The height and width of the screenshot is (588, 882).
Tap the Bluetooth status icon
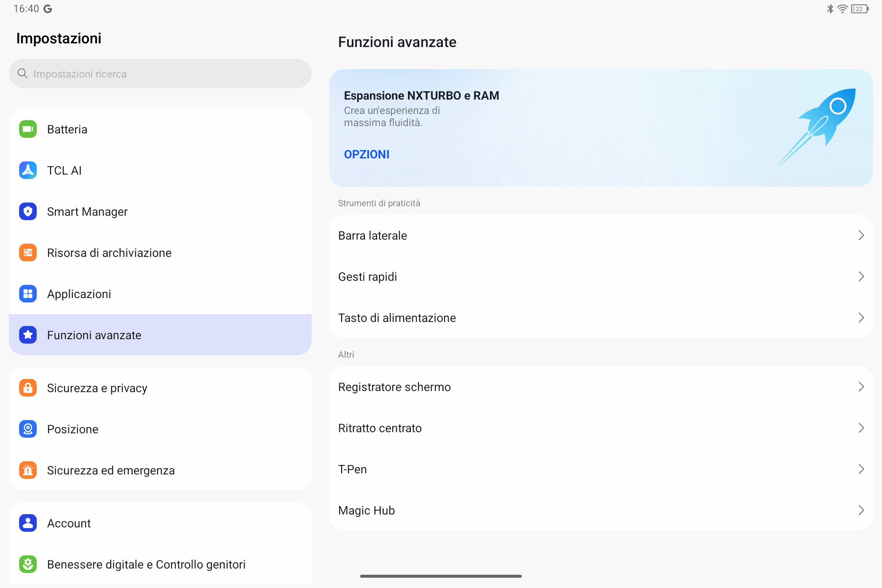click(830, 8)
